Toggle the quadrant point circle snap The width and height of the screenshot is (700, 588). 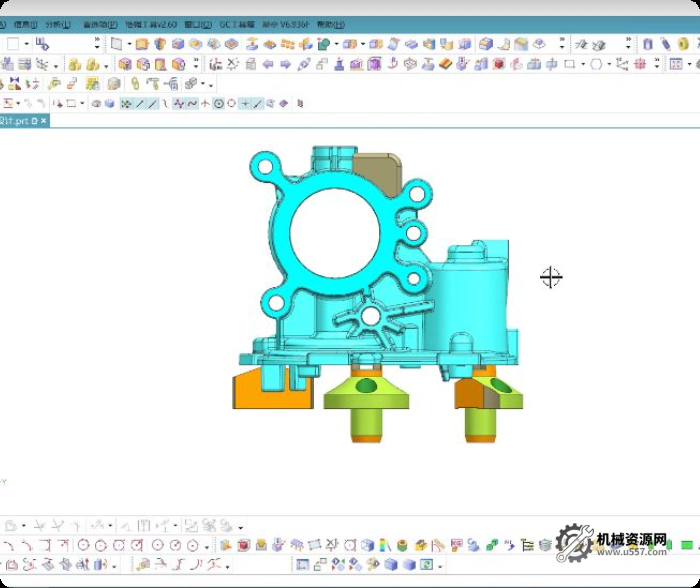[232, 103]
